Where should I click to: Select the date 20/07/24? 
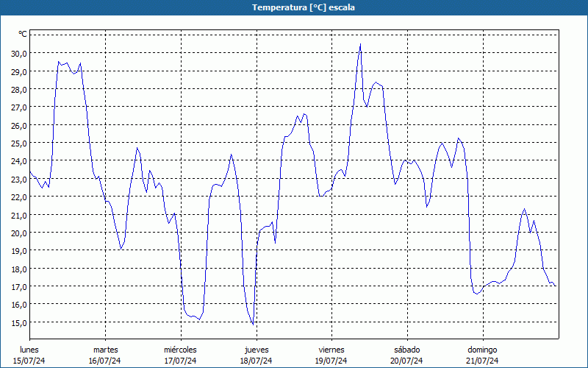407,361
